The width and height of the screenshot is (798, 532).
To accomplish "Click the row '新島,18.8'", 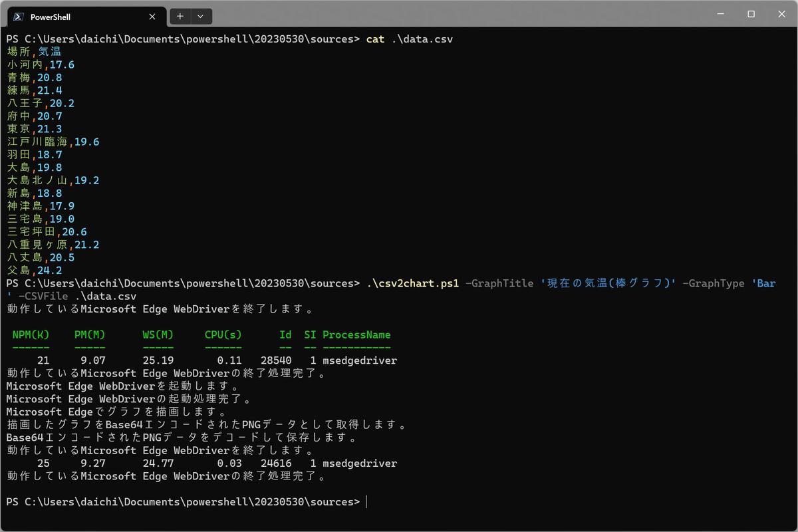I will [x=35, y=193].
